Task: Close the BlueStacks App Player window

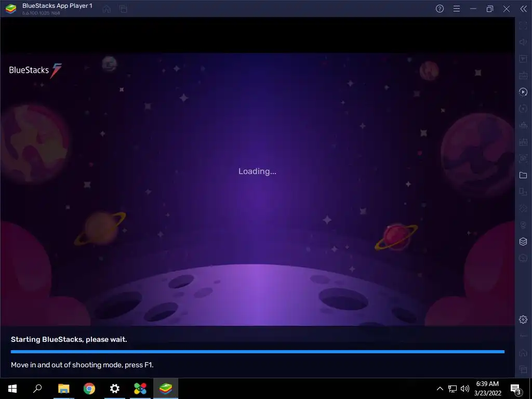Action: coord(507,9)
